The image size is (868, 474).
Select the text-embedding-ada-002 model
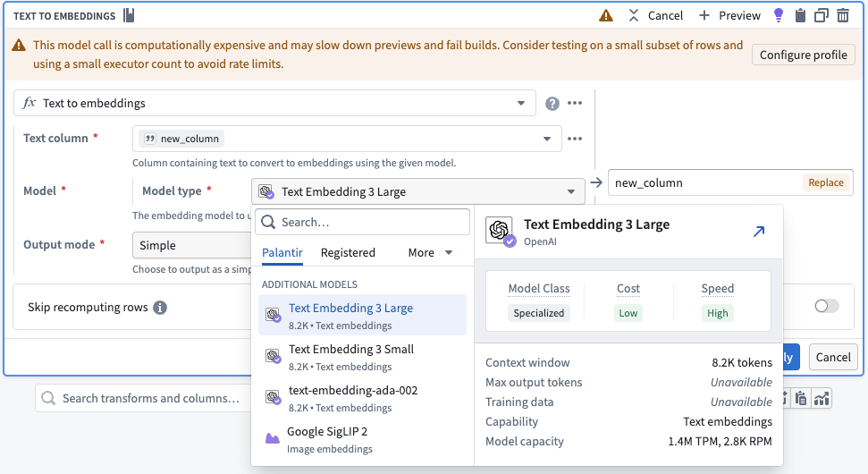363,398
